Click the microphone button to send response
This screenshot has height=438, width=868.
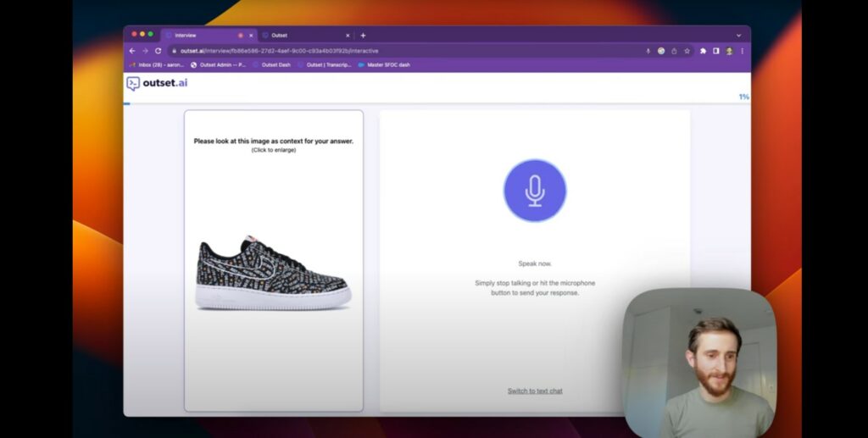(535, 191)
